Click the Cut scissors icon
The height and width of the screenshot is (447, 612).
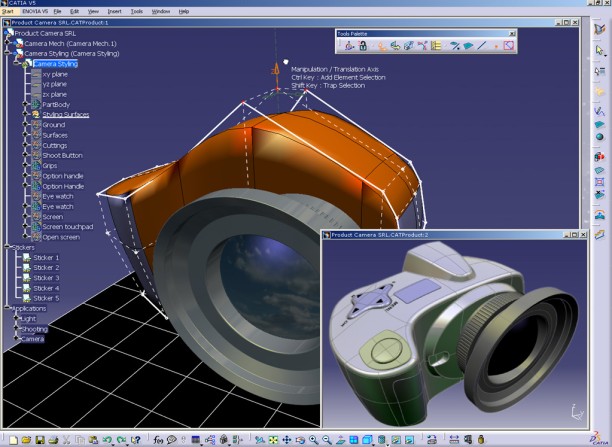click(x=67, y=440)
